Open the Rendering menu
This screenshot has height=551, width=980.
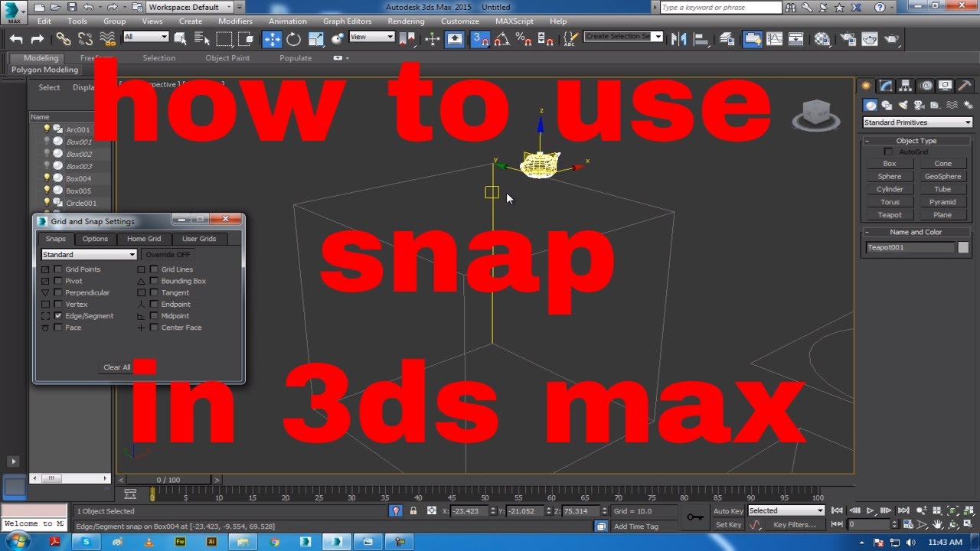pos(406,21)
